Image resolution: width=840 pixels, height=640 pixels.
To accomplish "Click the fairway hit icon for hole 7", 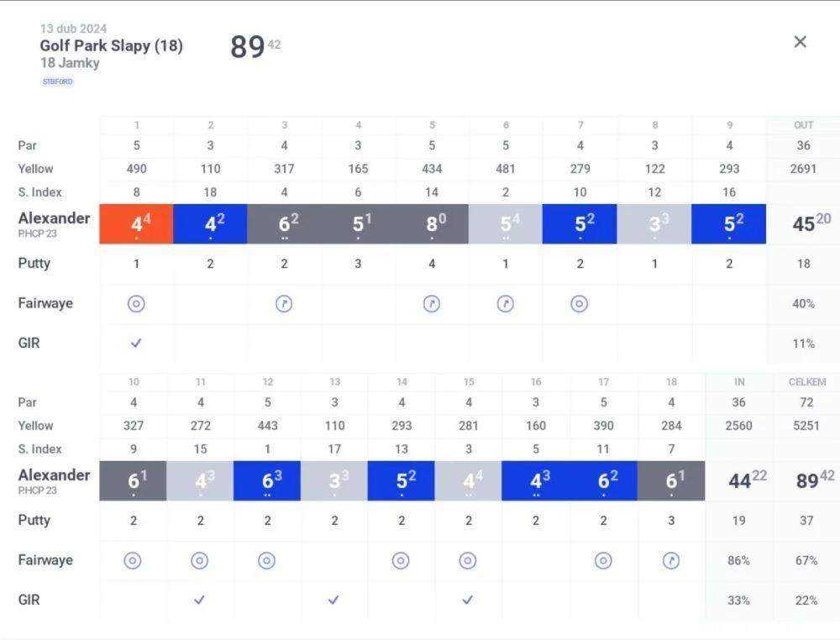I will pyautogui.click(x=579, y=304).
